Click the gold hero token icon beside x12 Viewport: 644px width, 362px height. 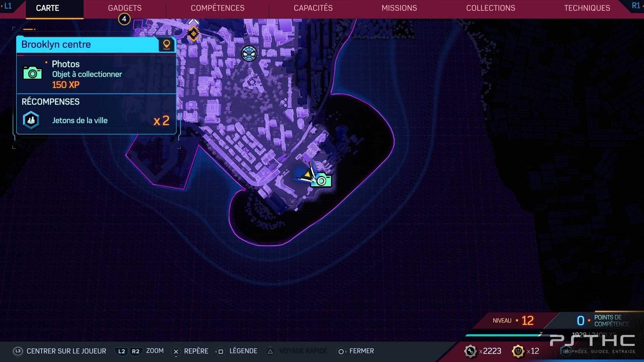[518, 351]
